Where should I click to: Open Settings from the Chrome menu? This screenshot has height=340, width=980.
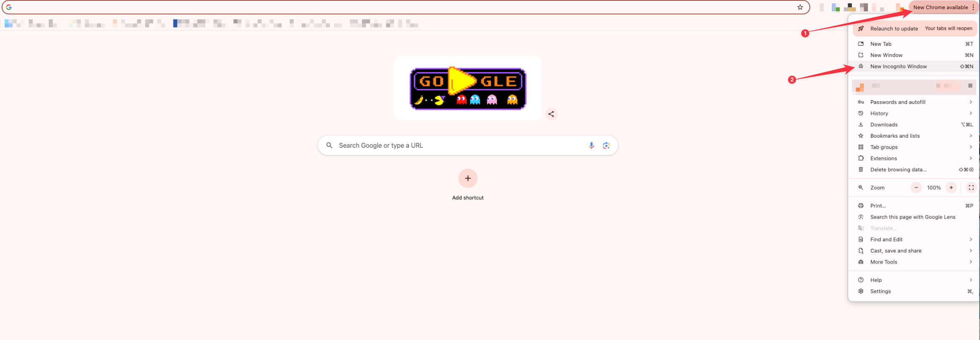[x=914, y=291]
